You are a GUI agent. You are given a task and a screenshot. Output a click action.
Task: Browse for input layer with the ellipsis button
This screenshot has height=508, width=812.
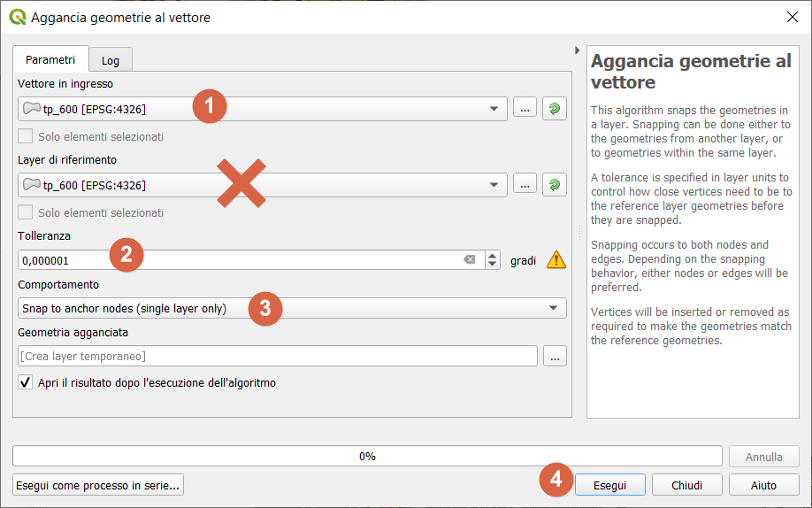[x=525, y=109]
